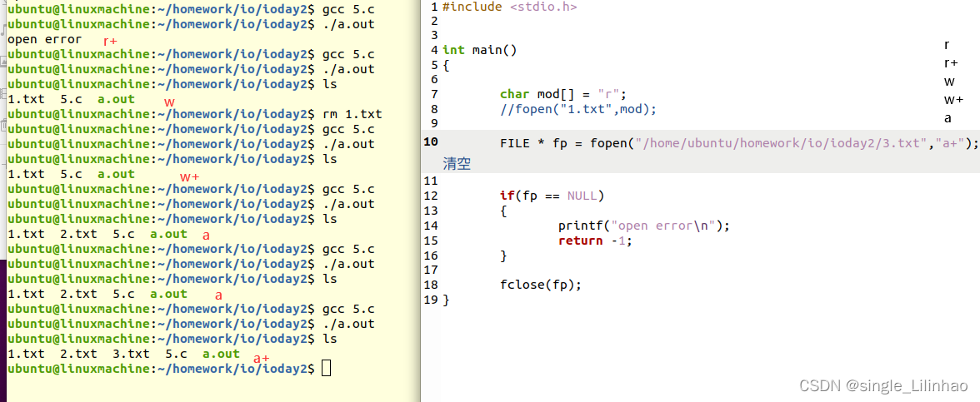Image resolution: width=980 pixels, height=402 pixels.
Task: Click the opening brace on line 13
Action: [503, 211]
